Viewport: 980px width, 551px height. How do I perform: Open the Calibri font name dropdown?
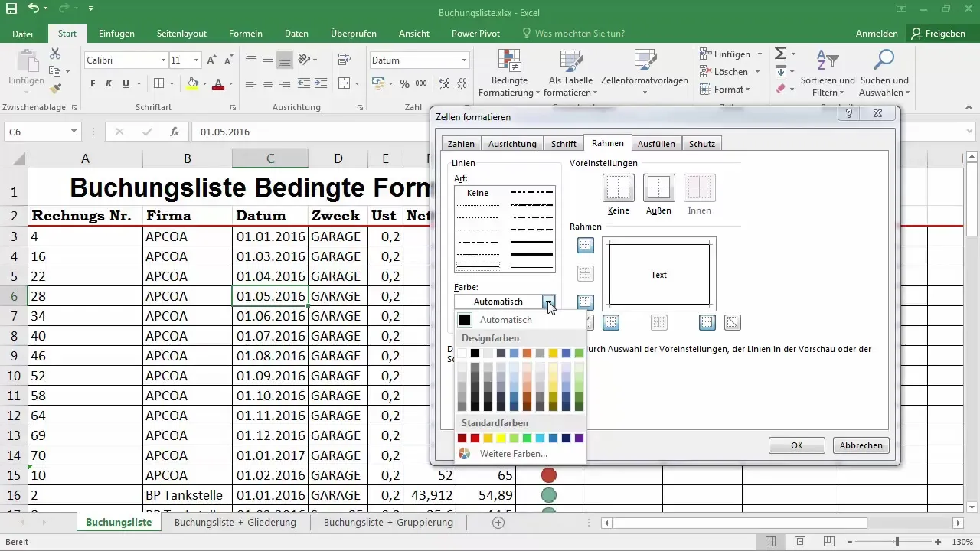(163, 60)
